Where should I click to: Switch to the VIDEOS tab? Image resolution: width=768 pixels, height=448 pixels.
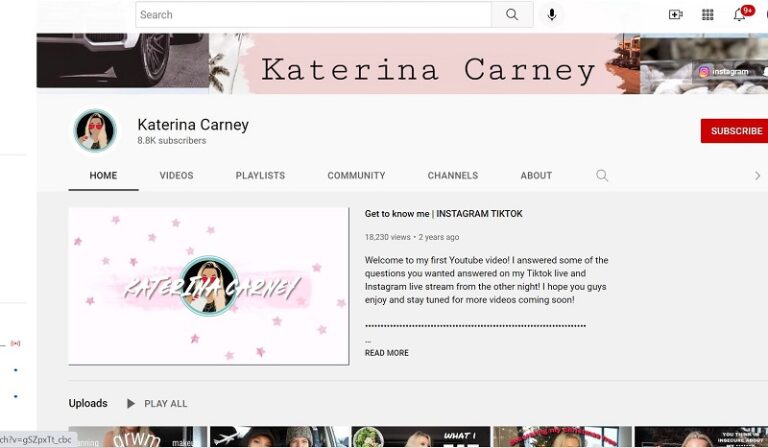click(x=176, y=175)
